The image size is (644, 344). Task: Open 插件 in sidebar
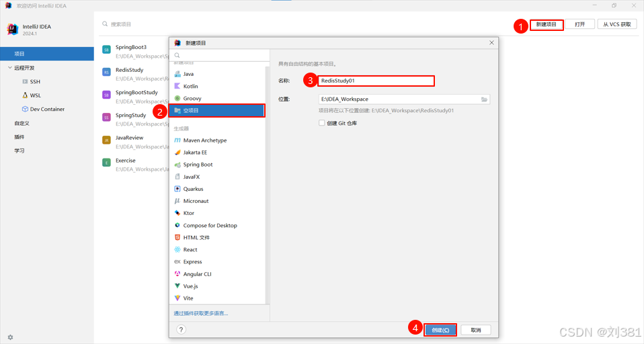(x=19, y=137)
